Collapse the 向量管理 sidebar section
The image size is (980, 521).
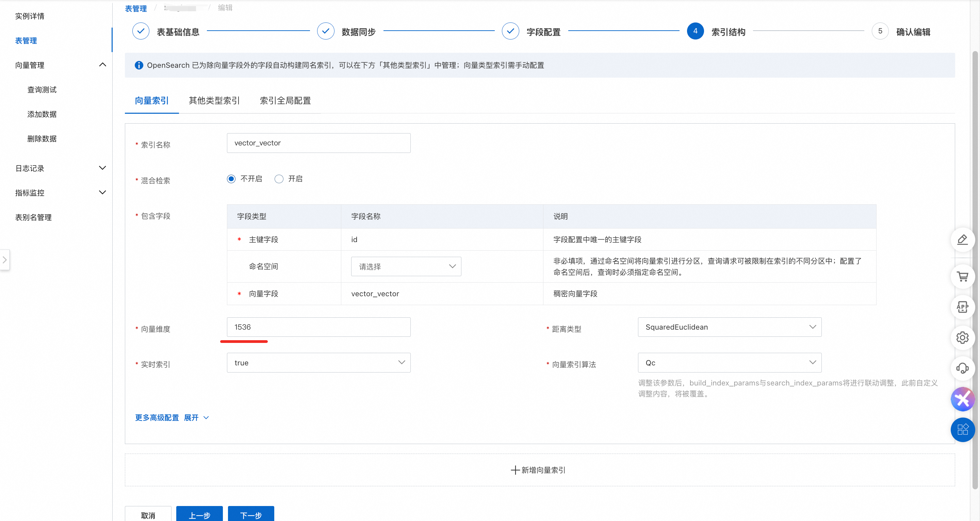(x=102, y=65)
